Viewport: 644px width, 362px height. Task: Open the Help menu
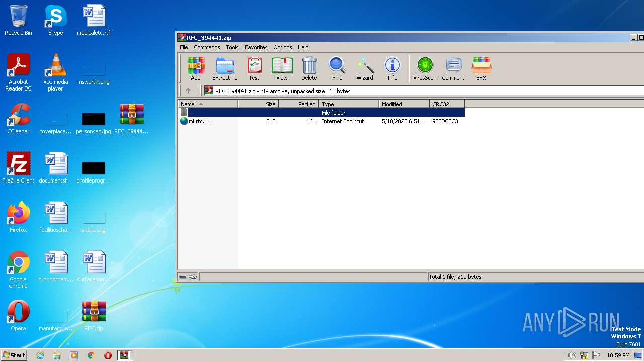[303, 47]
